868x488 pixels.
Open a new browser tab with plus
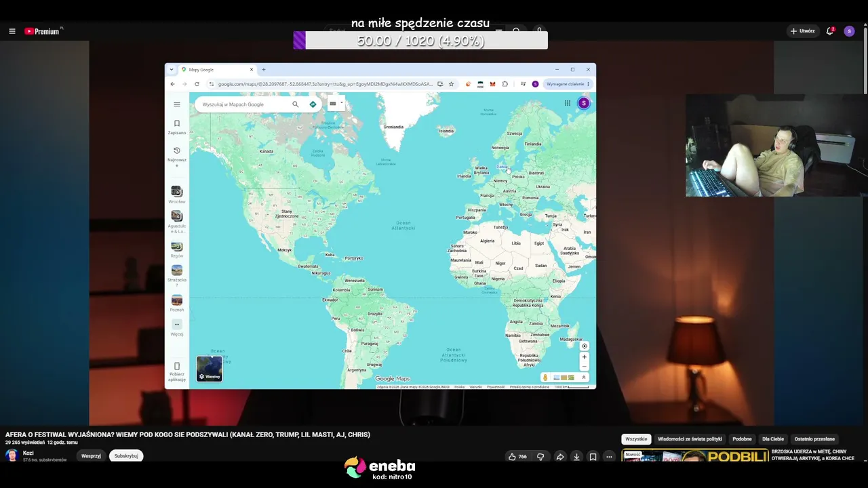[x=264, y=69]
